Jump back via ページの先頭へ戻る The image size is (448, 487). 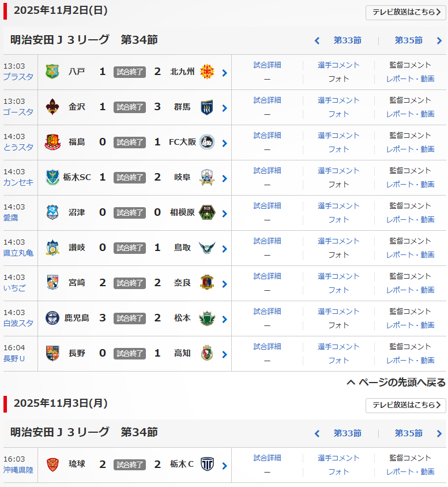pyautogui.click(x=396, y=383)
